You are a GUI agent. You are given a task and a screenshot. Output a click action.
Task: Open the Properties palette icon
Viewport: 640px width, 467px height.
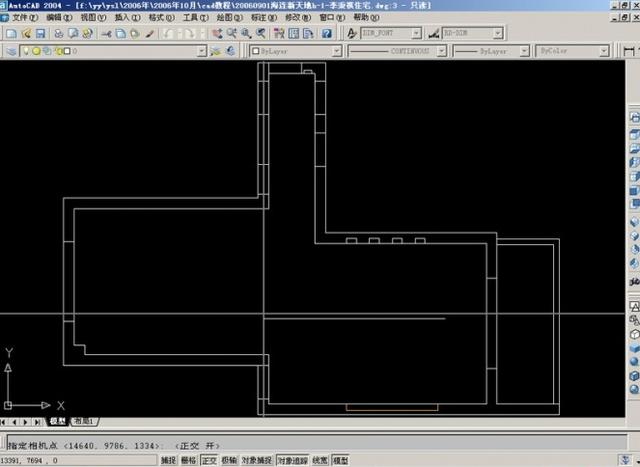click(x=279, y=33)
